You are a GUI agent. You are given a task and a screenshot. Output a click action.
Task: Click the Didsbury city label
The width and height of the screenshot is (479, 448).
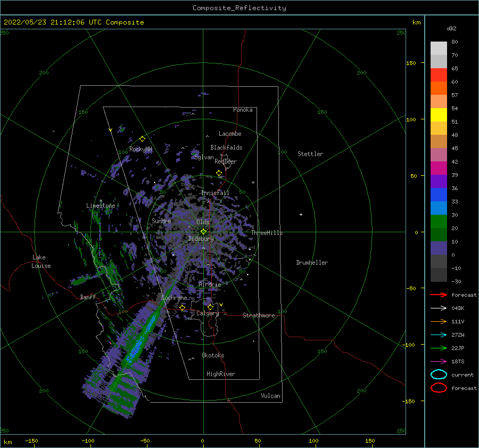click(201, 239)
